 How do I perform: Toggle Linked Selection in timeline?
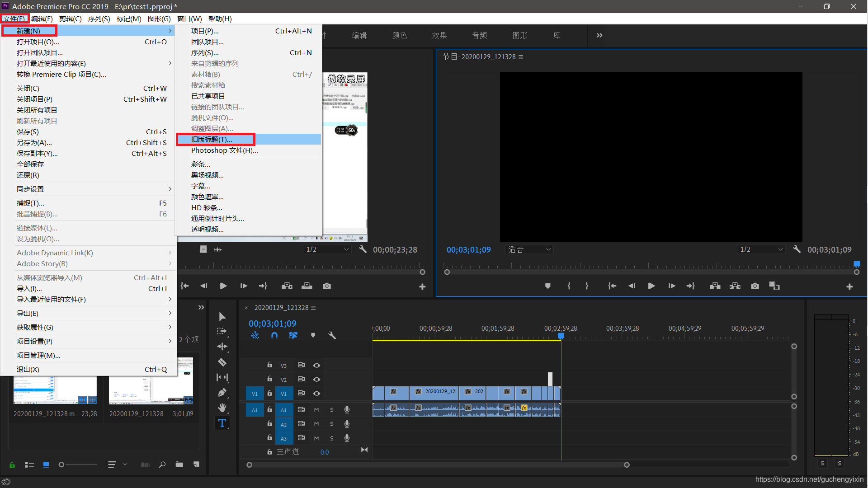point(293,335)
